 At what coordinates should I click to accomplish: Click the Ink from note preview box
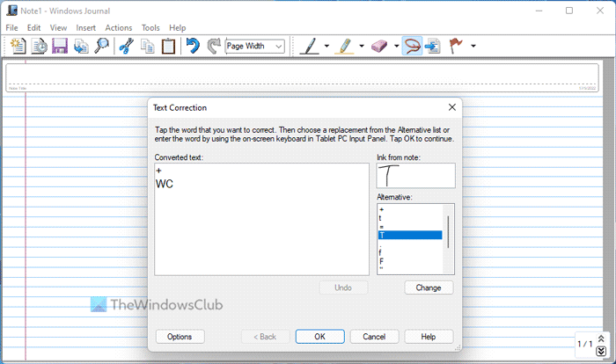point(415,176)
